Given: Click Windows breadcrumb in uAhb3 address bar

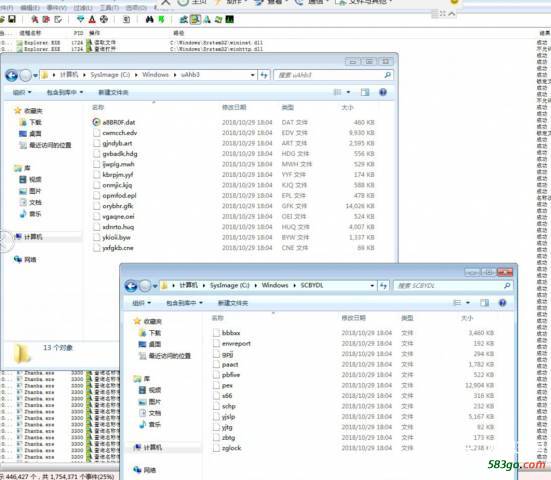Looking at the screenshot, I should coord(155,75).
